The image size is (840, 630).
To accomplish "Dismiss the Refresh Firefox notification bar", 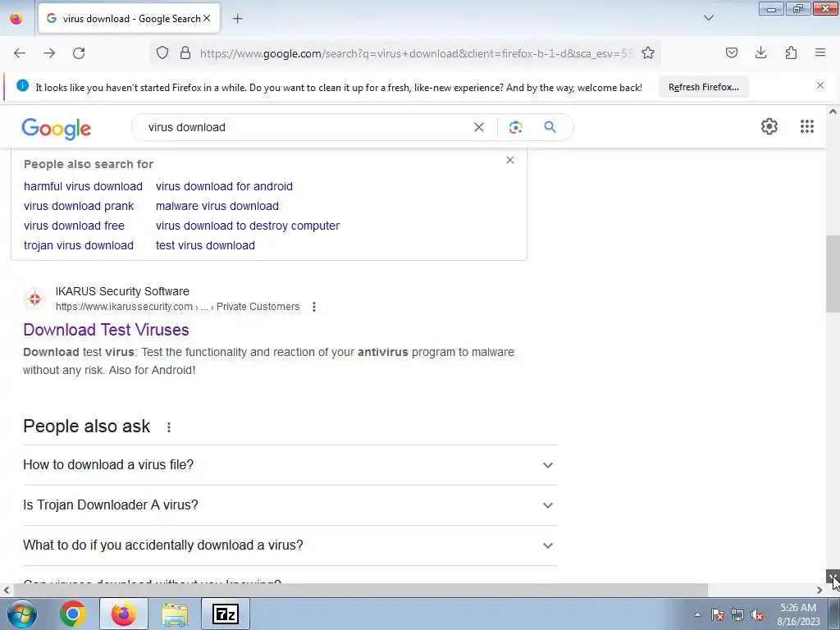I will tap(820, 85).
